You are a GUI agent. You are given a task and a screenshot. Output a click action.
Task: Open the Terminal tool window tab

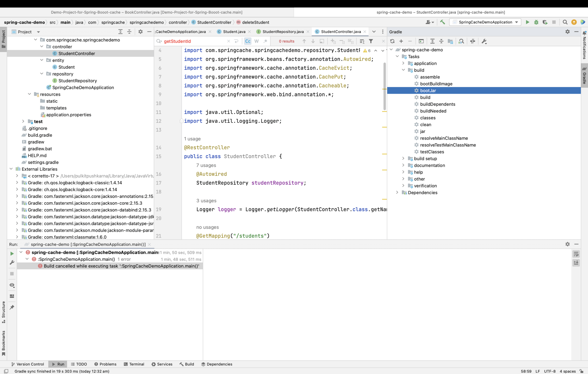point(134,364)
